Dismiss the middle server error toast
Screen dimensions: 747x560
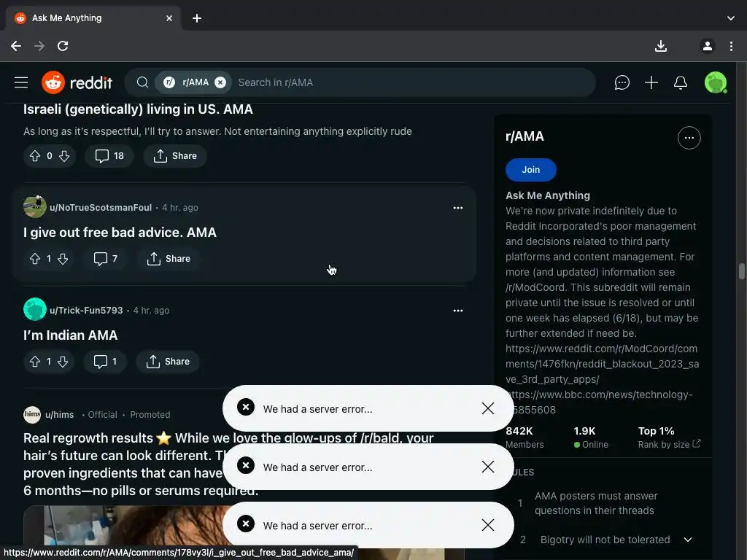point(488,467)
